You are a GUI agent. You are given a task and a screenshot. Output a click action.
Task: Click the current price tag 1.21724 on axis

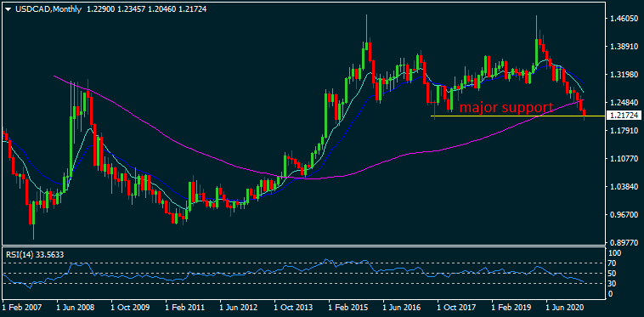pos(624,116)
